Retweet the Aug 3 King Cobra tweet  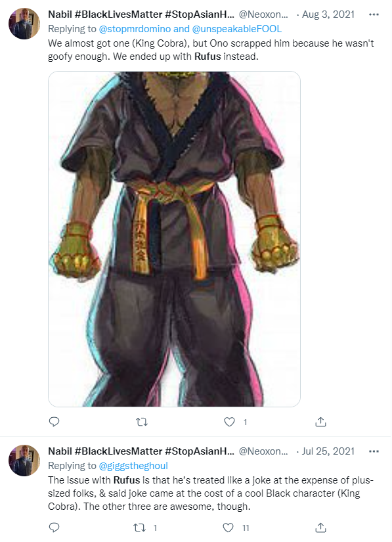click(142, 422)
